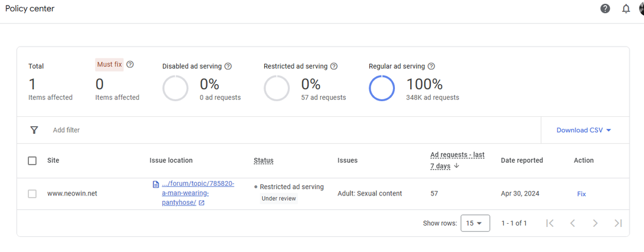
Task: Click the Under review status badge
Action: pos(279,199)
